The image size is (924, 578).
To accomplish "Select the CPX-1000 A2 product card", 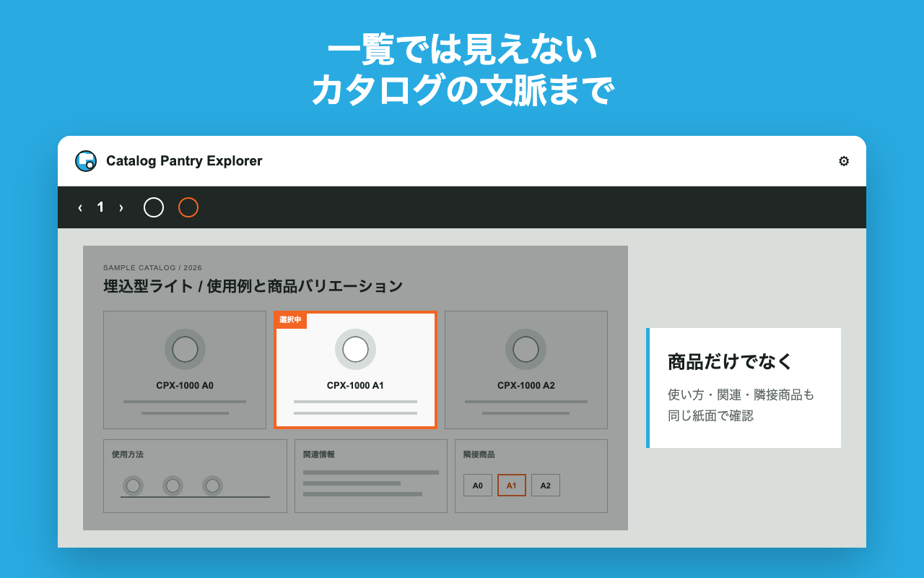I will pyautogui.click(x=526, y=370).
